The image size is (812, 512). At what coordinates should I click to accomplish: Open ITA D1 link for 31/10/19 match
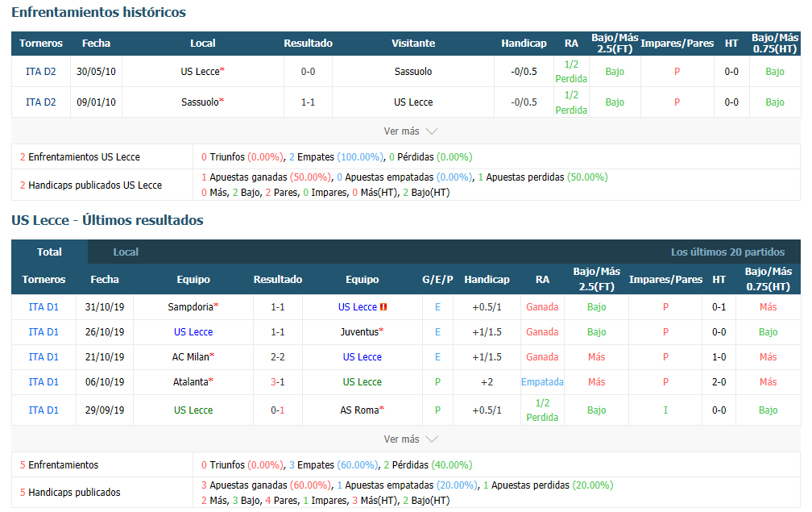43,306
